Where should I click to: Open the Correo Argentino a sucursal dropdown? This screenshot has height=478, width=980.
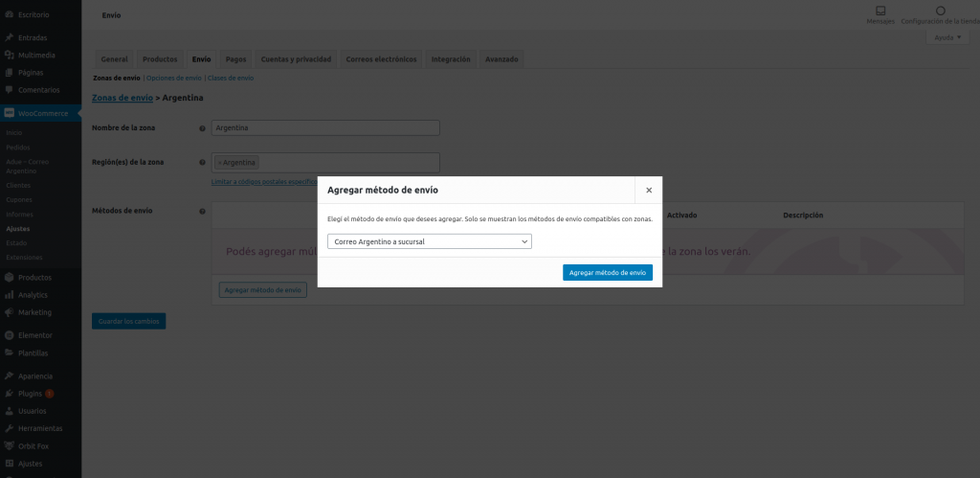coord(430,241)
